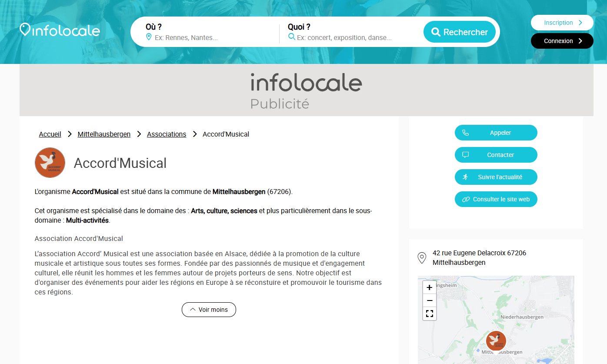Go to Accueil breadcrumb link
This screenshot has height=364, width=607.
50,134
